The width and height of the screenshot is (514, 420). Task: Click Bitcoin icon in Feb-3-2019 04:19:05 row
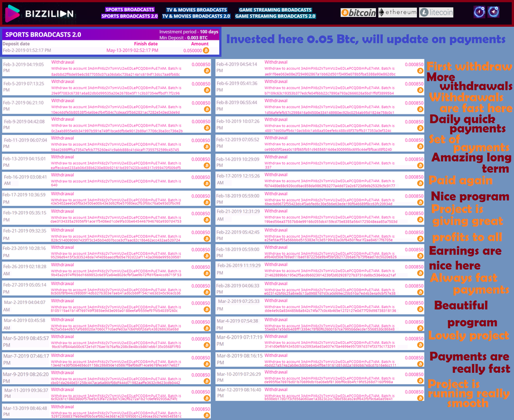207,71
